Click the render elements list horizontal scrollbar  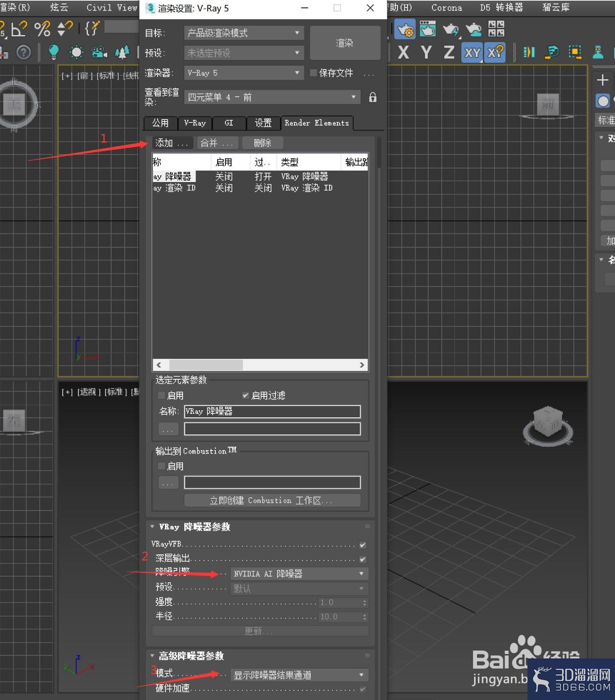(x=260, y=365)
